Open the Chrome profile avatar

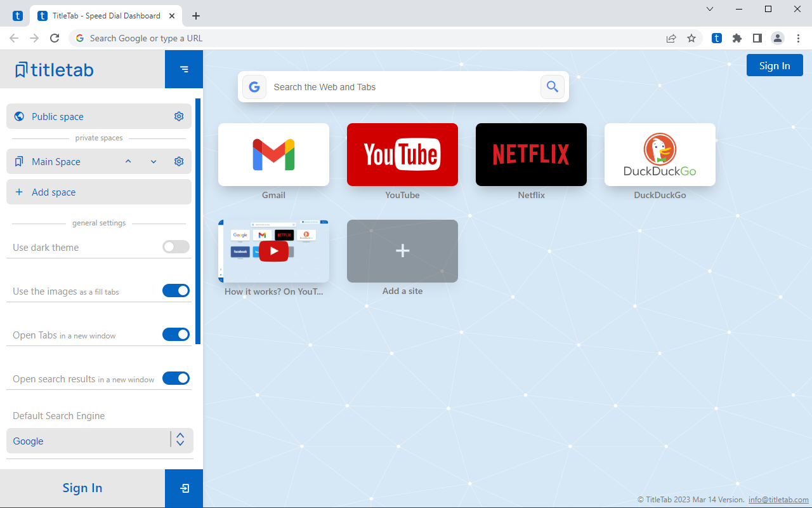pyautogui.click(x=778, y=38)
